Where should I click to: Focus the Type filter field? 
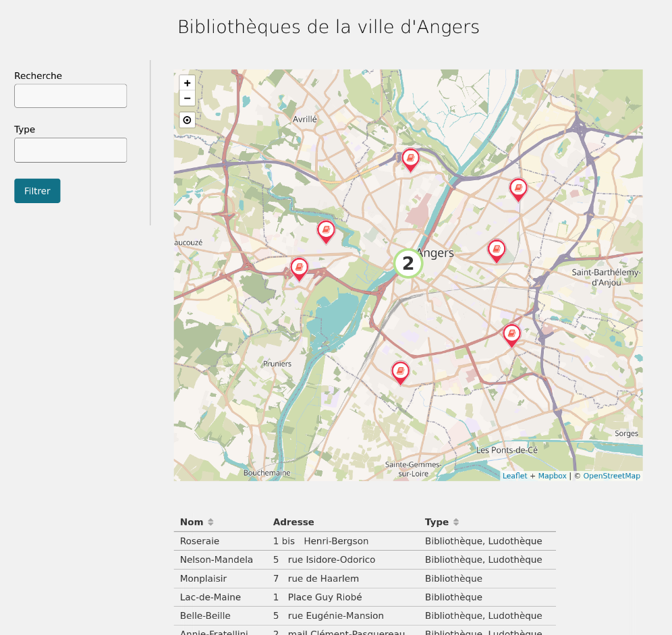(70, 150)
